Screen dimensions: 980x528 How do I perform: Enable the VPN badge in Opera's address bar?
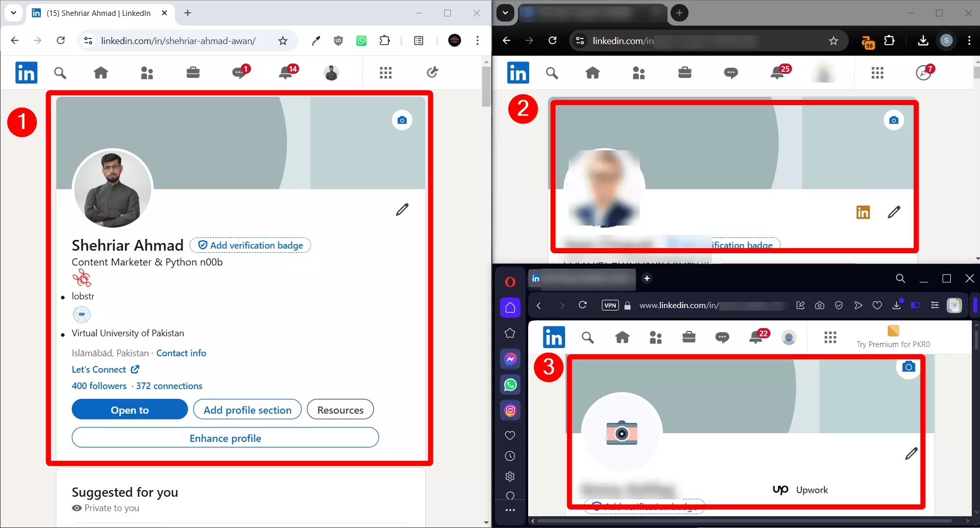click(610, 305)
